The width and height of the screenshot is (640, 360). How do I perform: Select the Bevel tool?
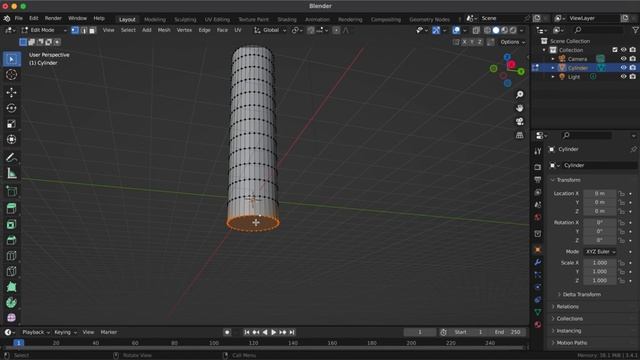[11, 240]
